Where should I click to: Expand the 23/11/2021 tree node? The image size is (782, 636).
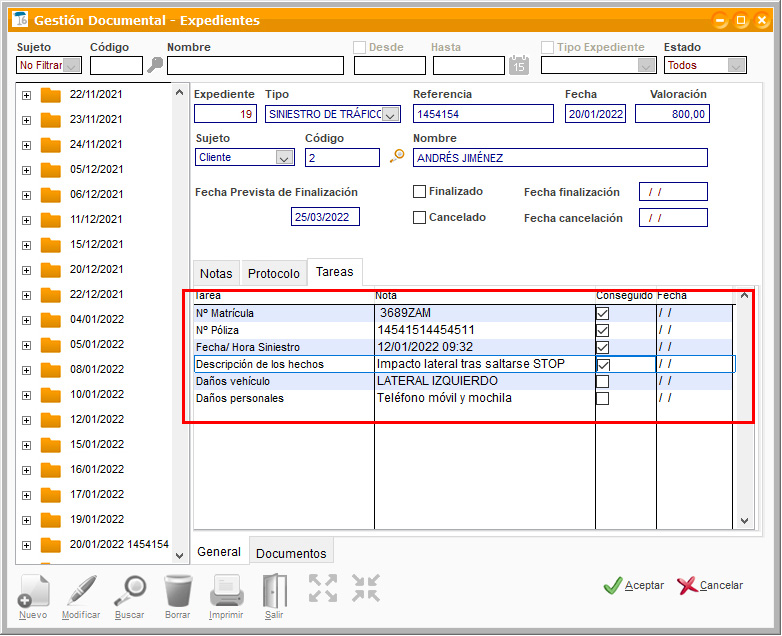tap(26, 120)
